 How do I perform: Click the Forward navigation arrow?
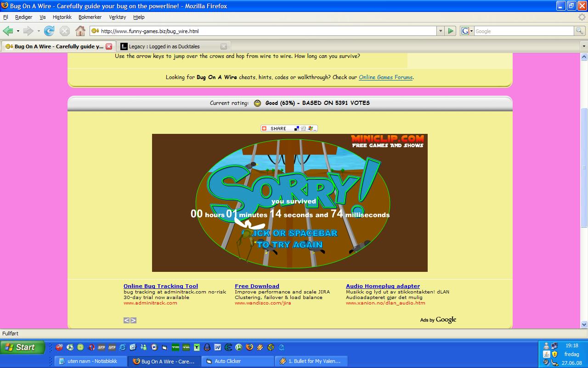28,31
